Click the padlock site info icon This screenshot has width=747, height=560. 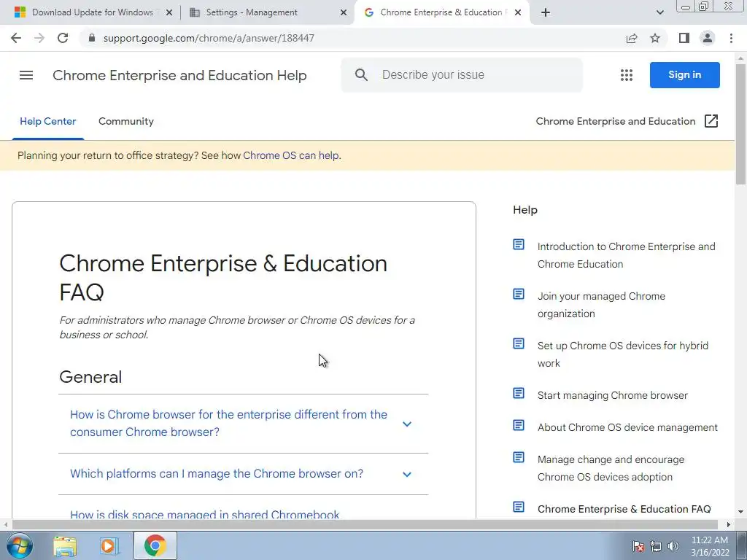click(92, 38)
